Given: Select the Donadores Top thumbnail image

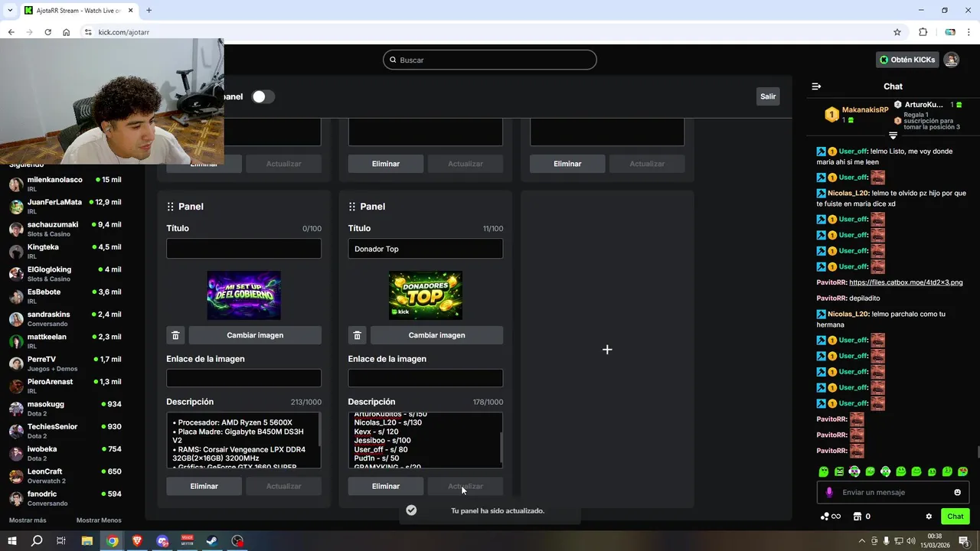Looking at the screenshot, I should point(426,295).
